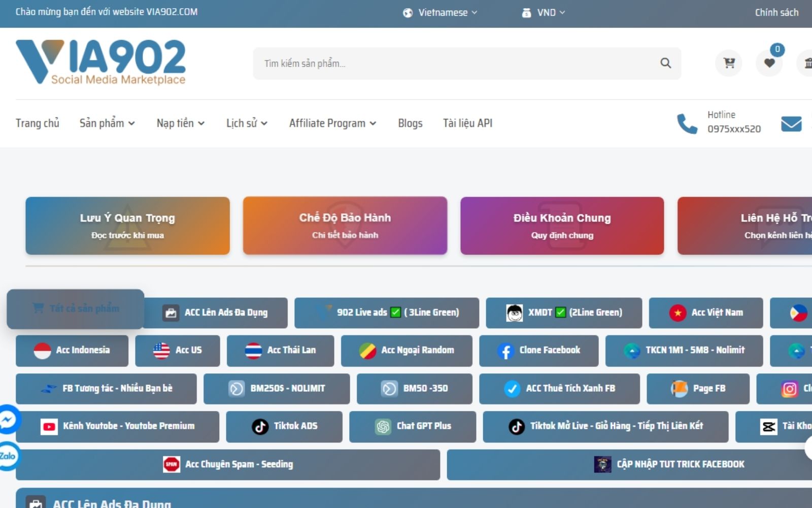The height and width of the screenshot is (508, 812).
Task: Open the Vietnamese language dropdown
Action: click(x=441, y=13)
